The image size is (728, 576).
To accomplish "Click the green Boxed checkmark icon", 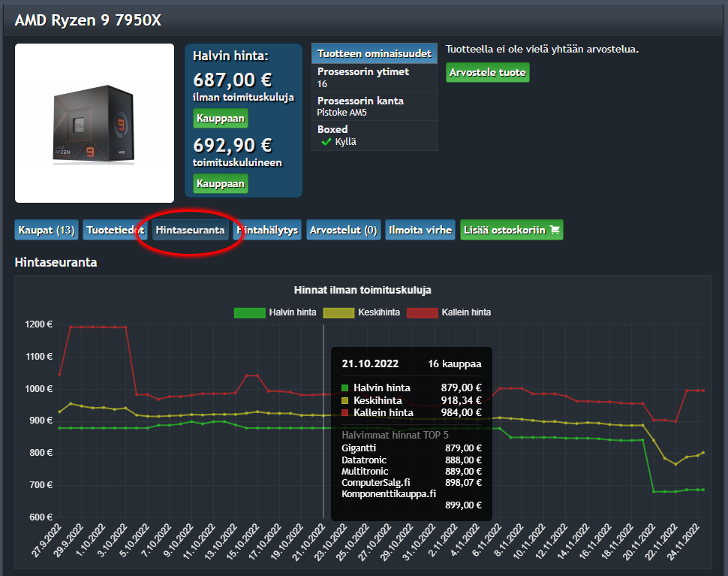I will (x=326, y=142).
